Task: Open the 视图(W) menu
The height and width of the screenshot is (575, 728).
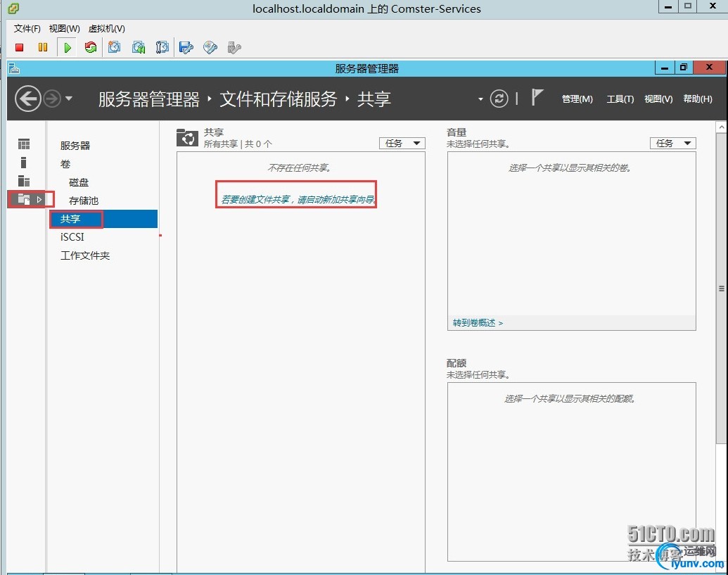Action: [x=65, y=29]
